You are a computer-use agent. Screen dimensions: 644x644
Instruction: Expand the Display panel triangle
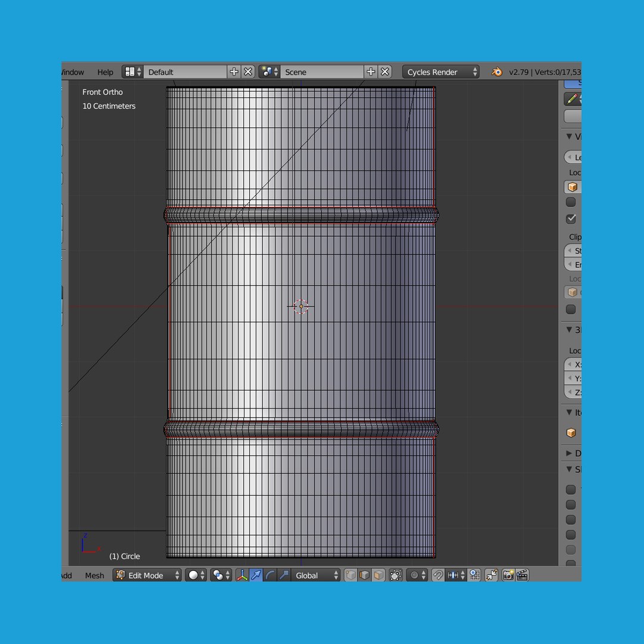click(569, 453)
